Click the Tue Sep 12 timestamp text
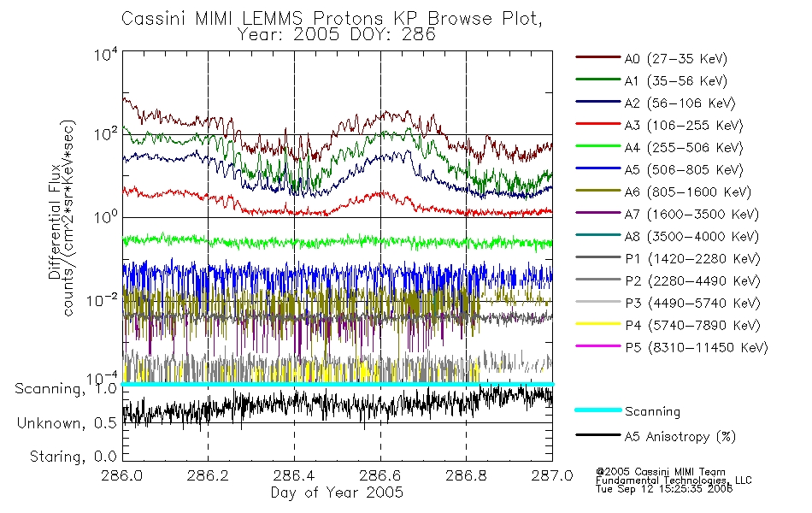 pos(664,489)
